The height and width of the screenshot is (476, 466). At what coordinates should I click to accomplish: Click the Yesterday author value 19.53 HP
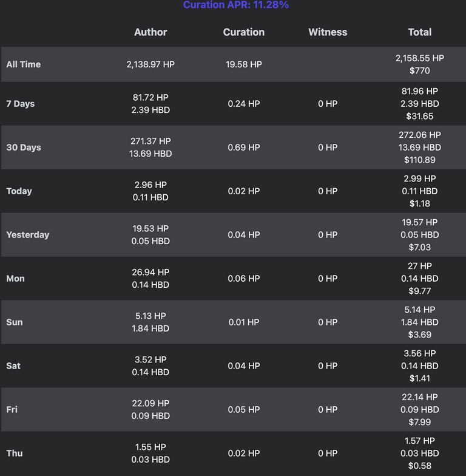(x=150, y=228)
